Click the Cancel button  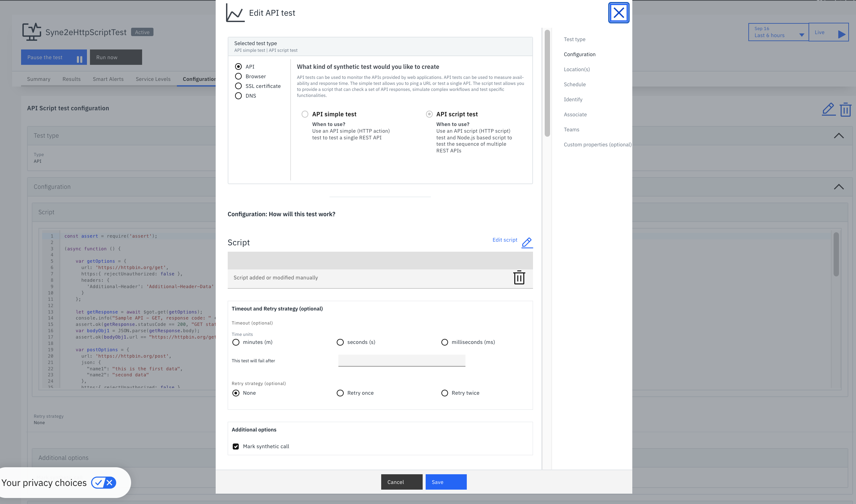tap(402, 482)
